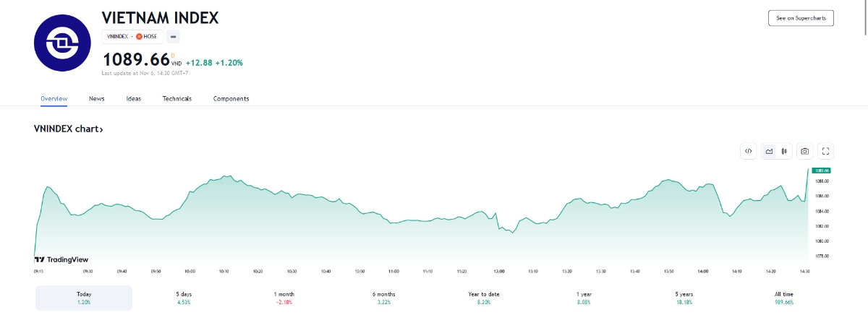Go to the Components tab
This screenshot has height=315, width=868.
[231, 98]
